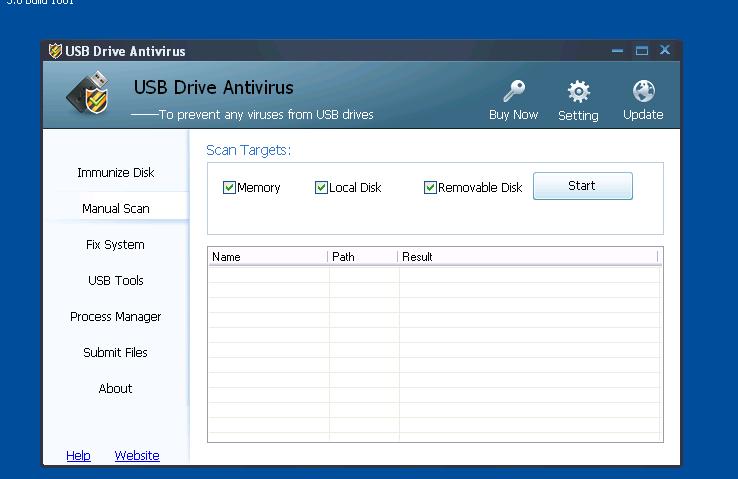Click the Update globe icon
Image resolution: width=738 pixels, height=479 pixels.
643,91
